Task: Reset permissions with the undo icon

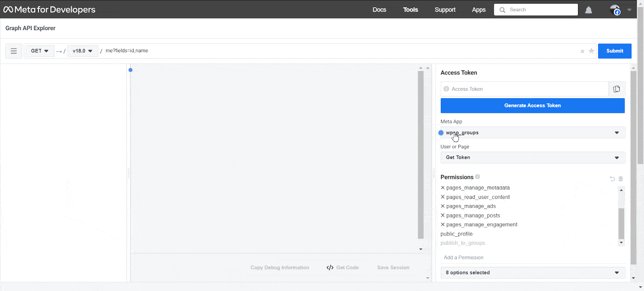Action: 612,178
